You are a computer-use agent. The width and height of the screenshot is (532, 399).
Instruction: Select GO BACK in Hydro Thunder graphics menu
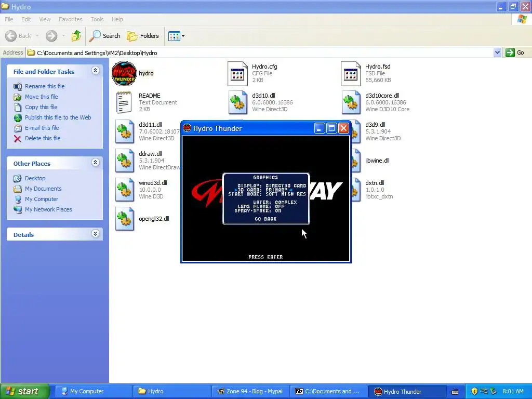click(265, 219)
